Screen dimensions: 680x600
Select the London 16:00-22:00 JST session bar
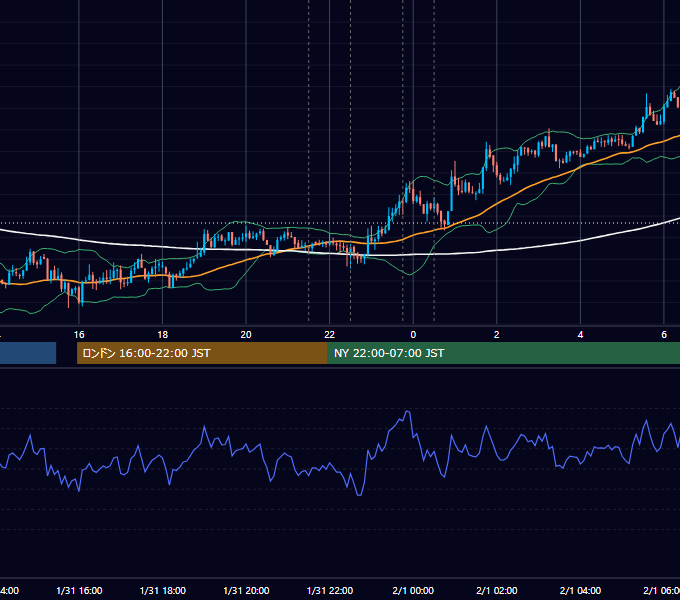click(202, 353)
